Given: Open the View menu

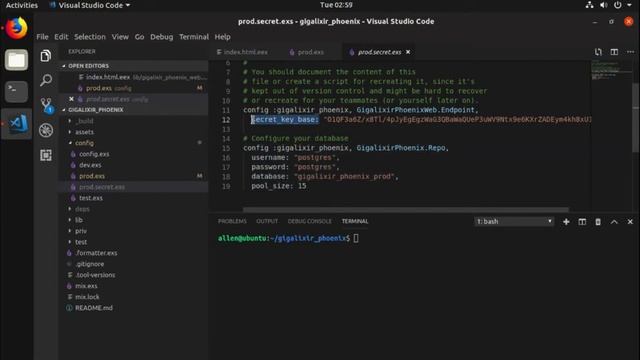Looking at the screenshot, I should pos(120,37).
